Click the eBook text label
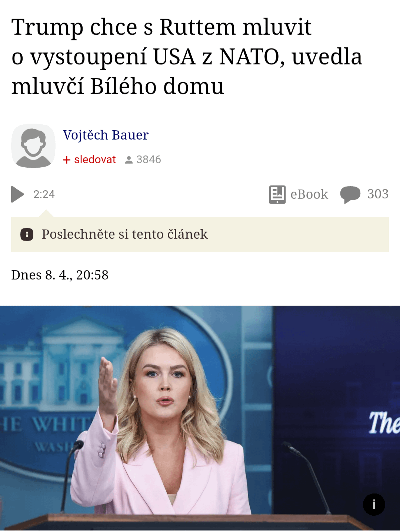 [x=309, y=194]
